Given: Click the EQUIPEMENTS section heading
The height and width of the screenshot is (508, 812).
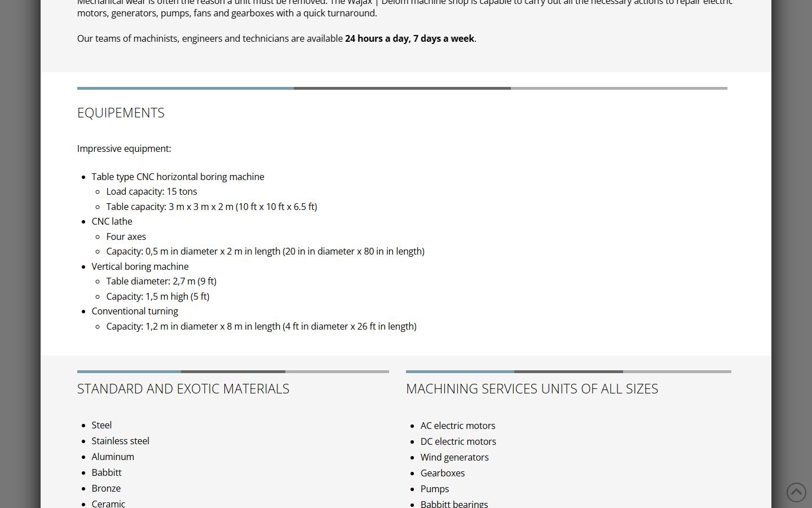Looking at the screenshot, I should tap(121, 113).
